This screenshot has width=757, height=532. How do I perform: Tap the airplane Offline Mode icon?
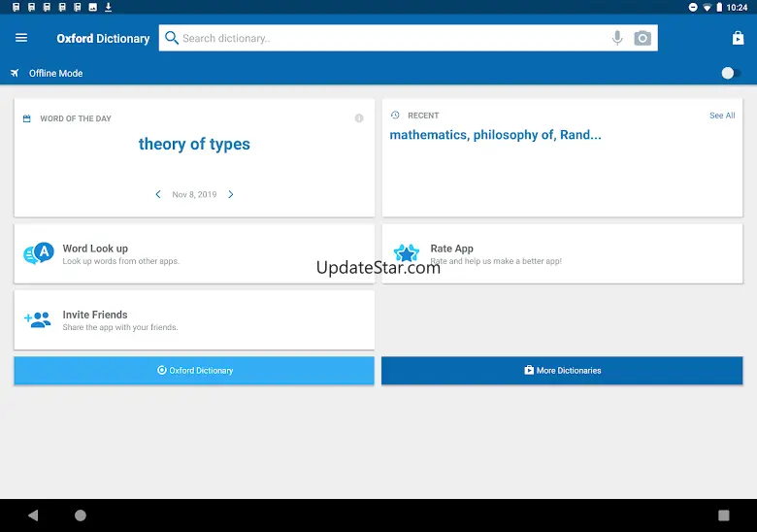point(15,73)
